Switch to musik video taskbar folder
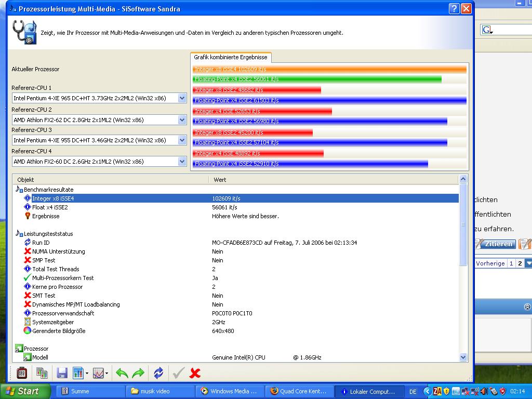 159,391
